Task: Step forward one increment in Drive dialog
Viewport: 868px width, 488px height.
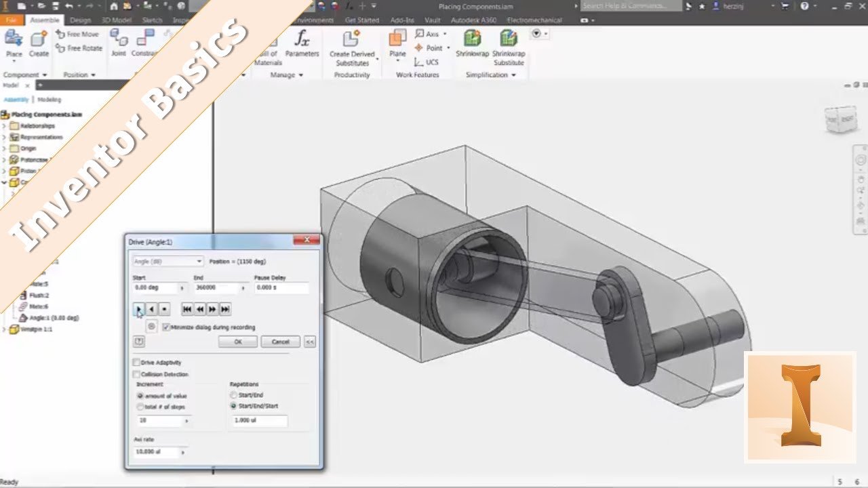Action: pyautogui.click(x=212, y=309)
